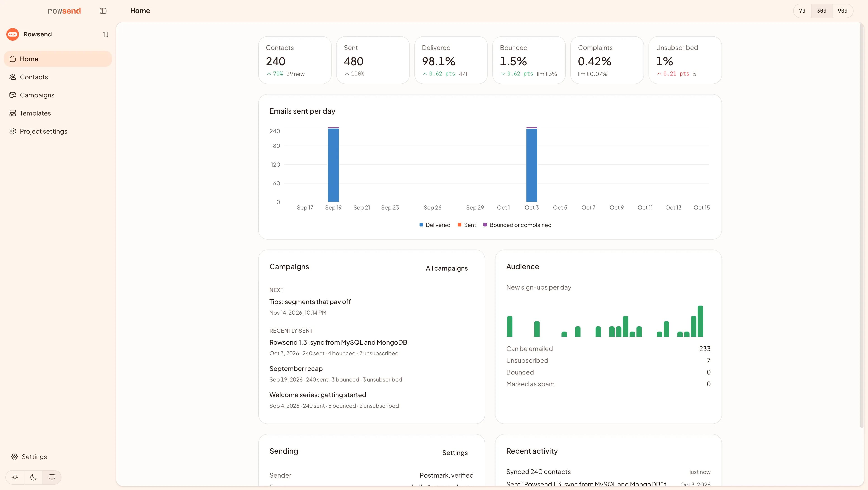The image size is (868, 490).
Task: Select the 7d time range
Action: pos(802,11)
